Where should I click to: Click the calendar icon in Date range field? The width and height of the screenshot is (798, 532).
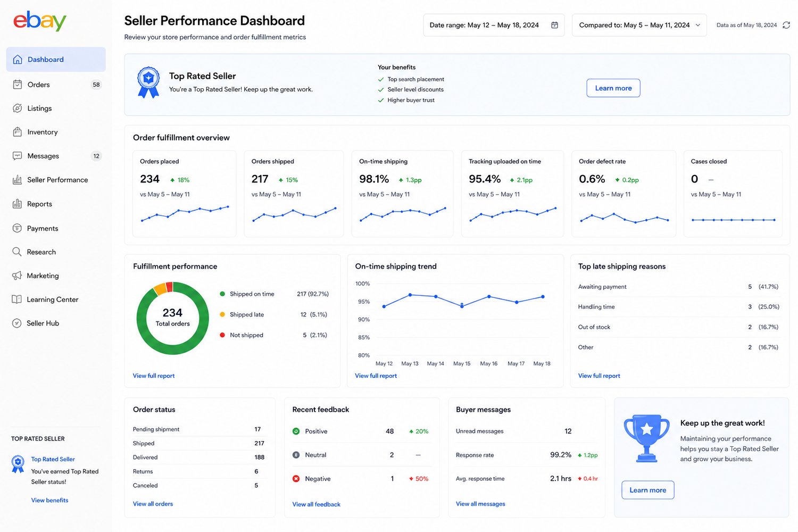point(554,25)
